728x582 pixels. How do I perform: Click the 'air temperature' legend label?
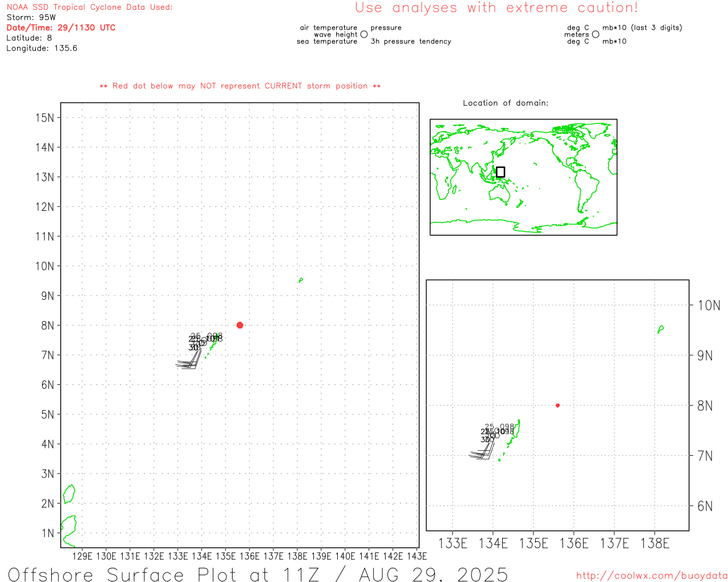click(x=329, y=28)
